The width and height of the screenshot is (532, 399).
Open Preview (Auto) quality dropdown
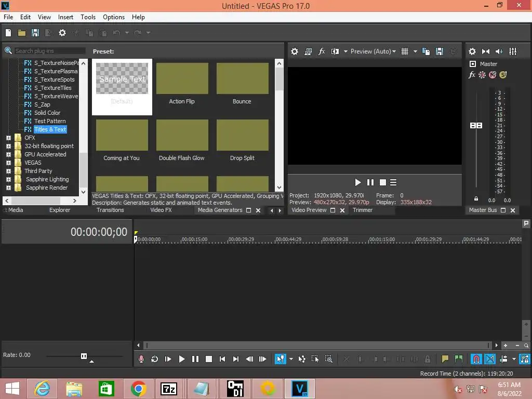[373, 51]
